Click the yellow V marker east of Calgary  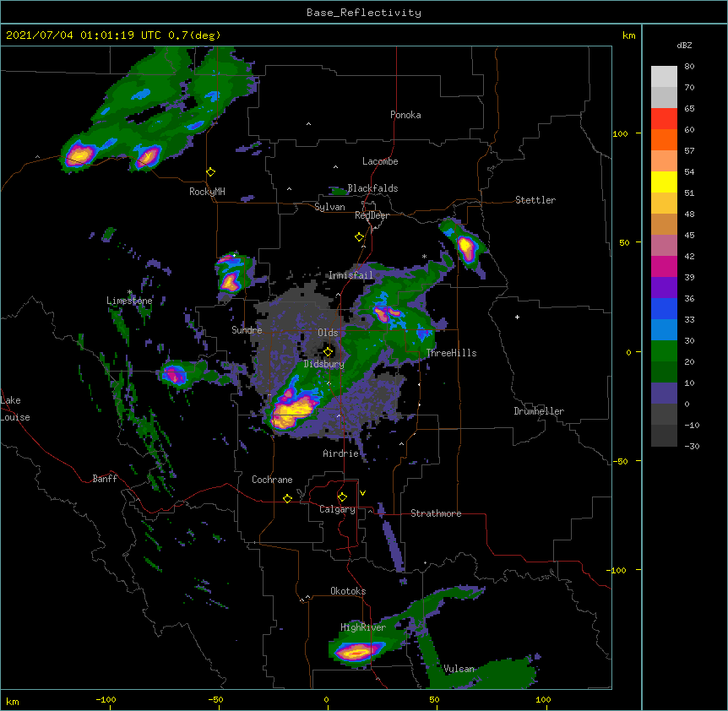coord(362,493)
